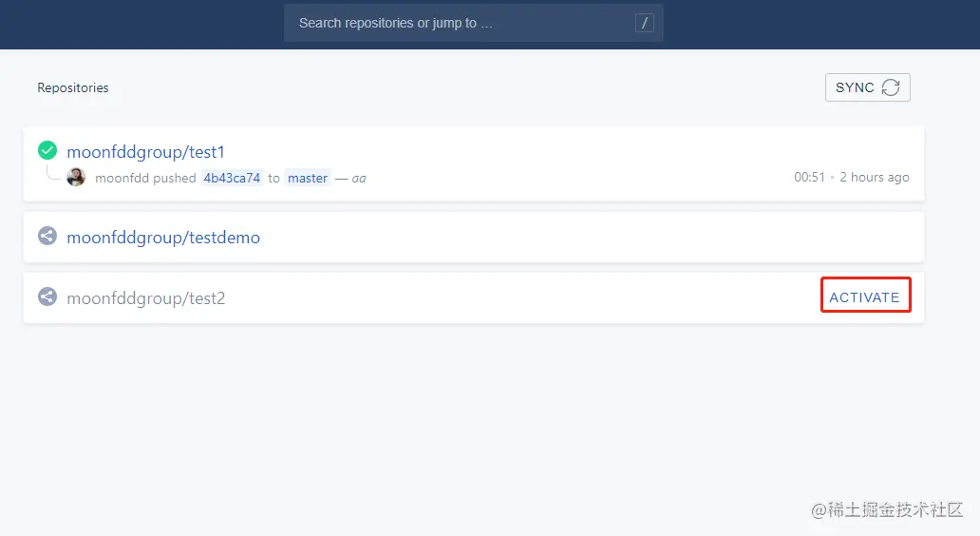This screenshot has width=980, height=536.
Task: Open the moonfddgroup/test1 repository
Action: pos(145,152)
